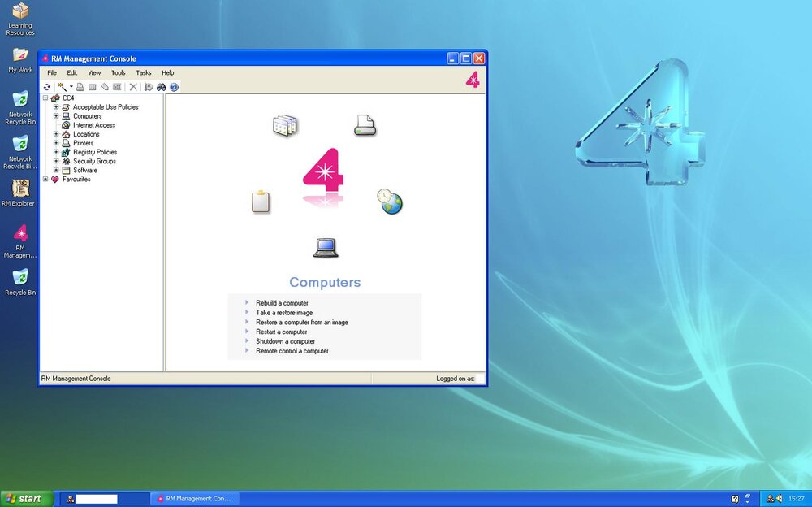Viewport: 812px width, 507px height.
Task: Expand the Security Groups node
Action: coord(56,161)
